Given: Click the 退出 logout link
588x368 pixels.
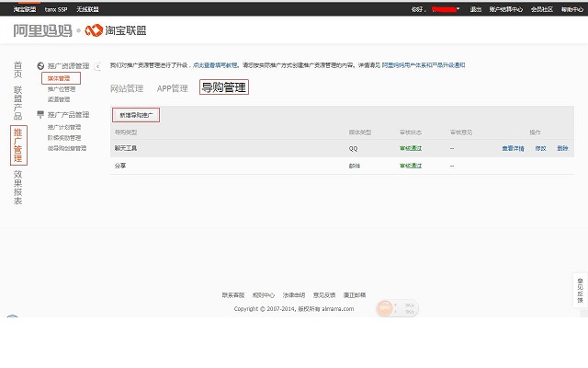Looking at the screenshot, I should click(476, 9).
